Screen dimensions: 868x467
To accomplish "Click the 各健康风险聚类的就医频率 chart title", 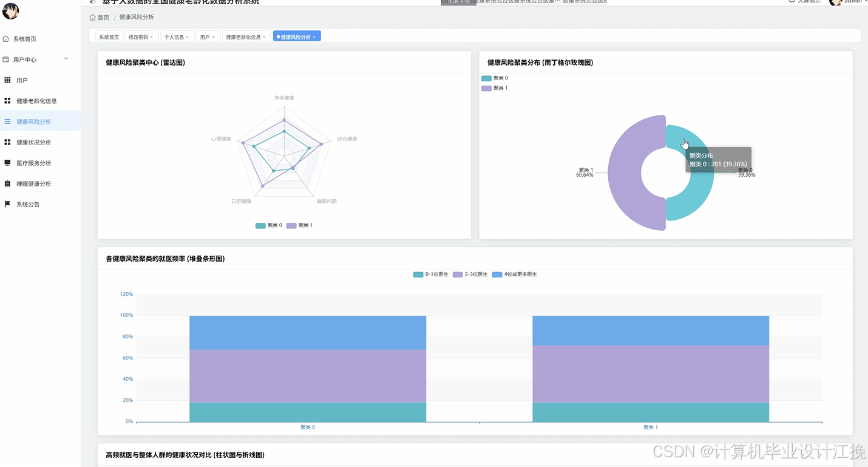I will click(165, 259).
